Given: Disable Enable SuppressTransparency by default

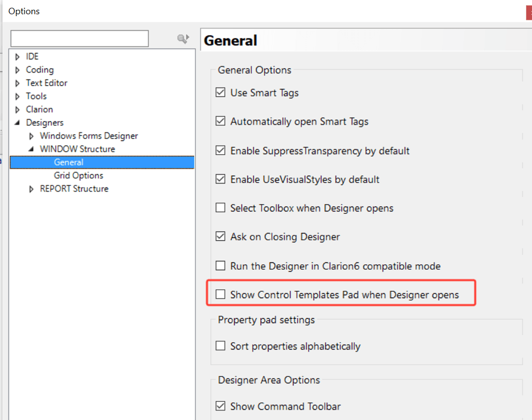Looking at the screenshot, I should coord(220,150).
